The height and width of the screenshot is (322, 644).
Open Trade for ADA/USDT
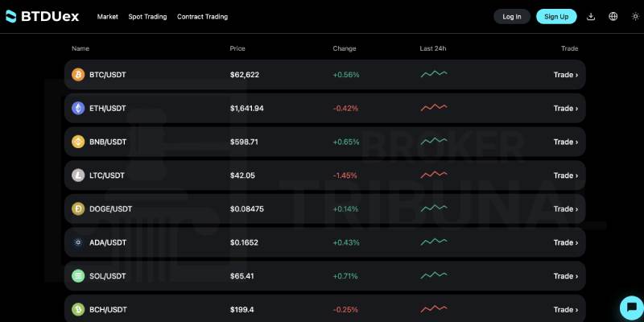pyautogui.click(x=566, y=243)
